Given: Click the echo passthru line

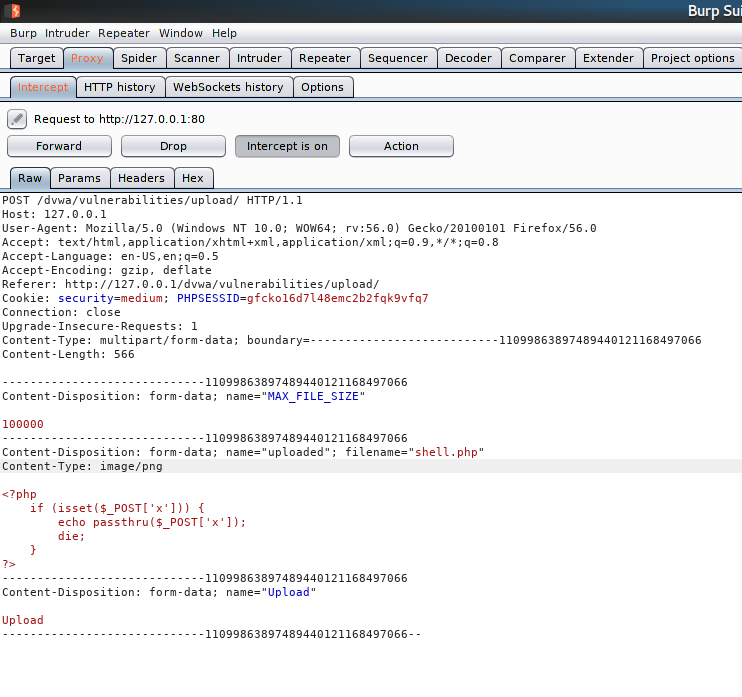Looking at the screenshot, I should click(152, 522).
